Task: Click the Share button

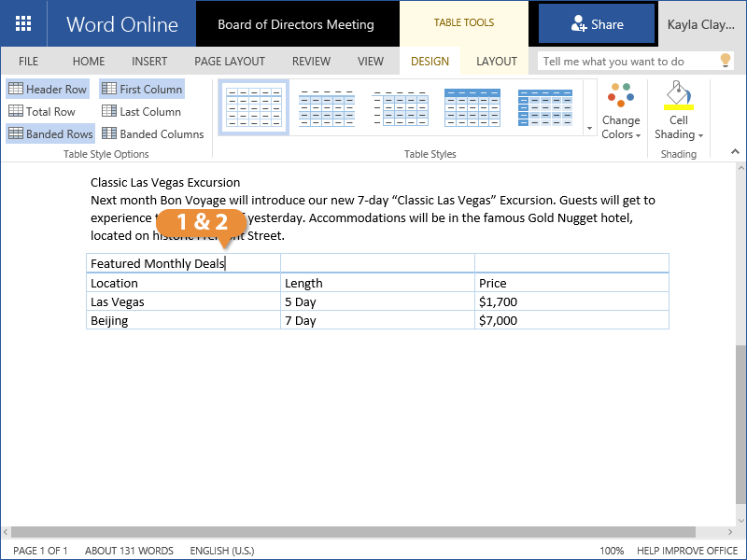Action: [597, 24]
